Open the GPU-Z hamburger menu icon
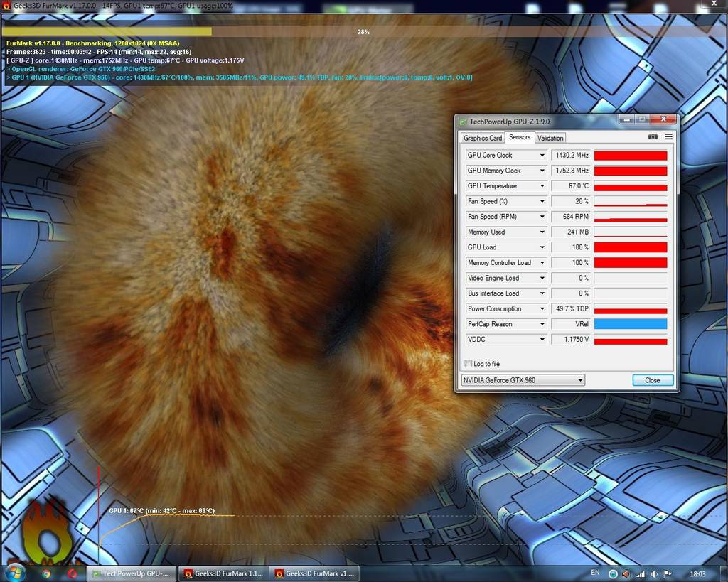 click(668, 136)
